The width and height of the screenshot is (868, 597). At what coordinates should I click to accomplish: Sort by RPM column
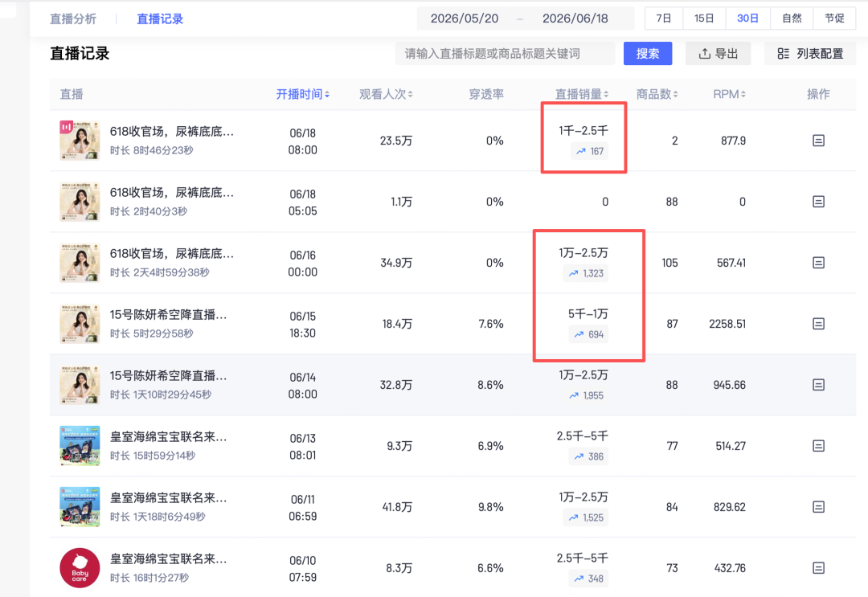(729, 95)
